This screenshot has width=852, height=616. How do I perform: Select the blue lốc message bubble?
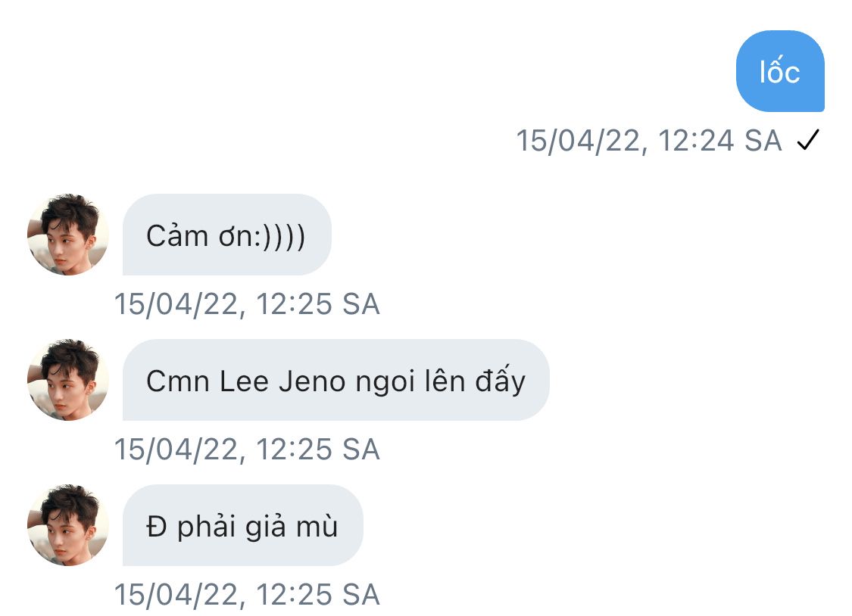coord(780,72)
